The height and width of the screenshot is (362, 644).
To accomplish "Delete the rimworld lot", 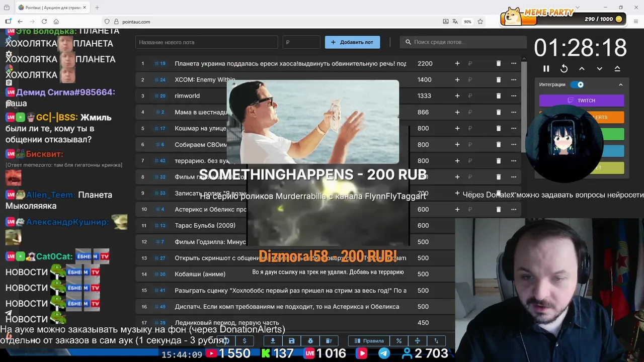I will [x=499, y=96].
